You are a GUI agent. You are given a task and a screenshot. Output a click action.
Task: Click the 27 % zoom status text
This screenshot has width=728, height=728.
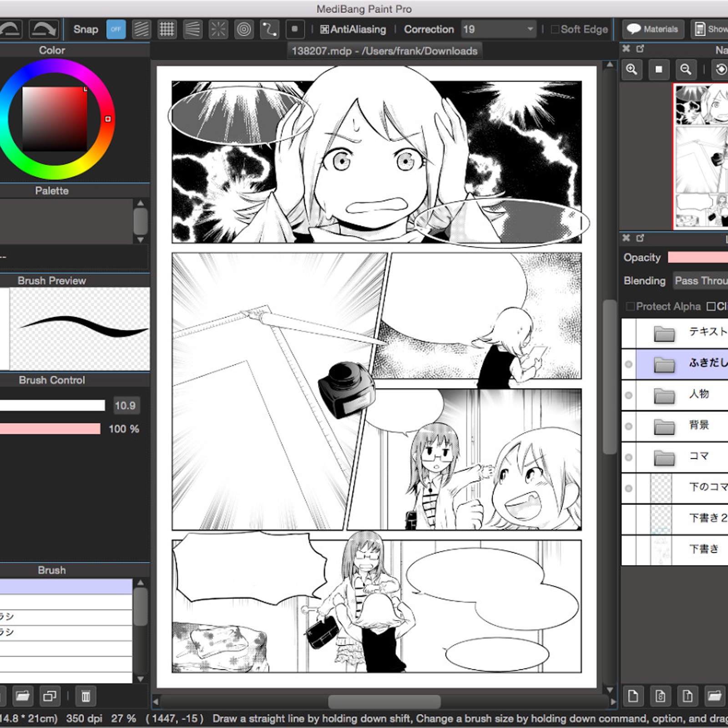123,718
